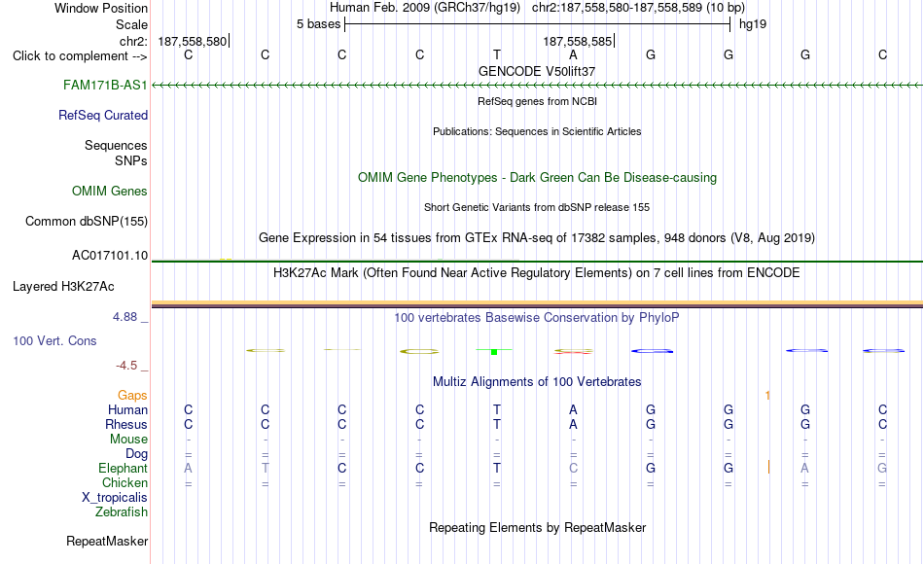This screenshot has width=924, height=564.
Task: Click the Rhesus species label
Action: 126,424
